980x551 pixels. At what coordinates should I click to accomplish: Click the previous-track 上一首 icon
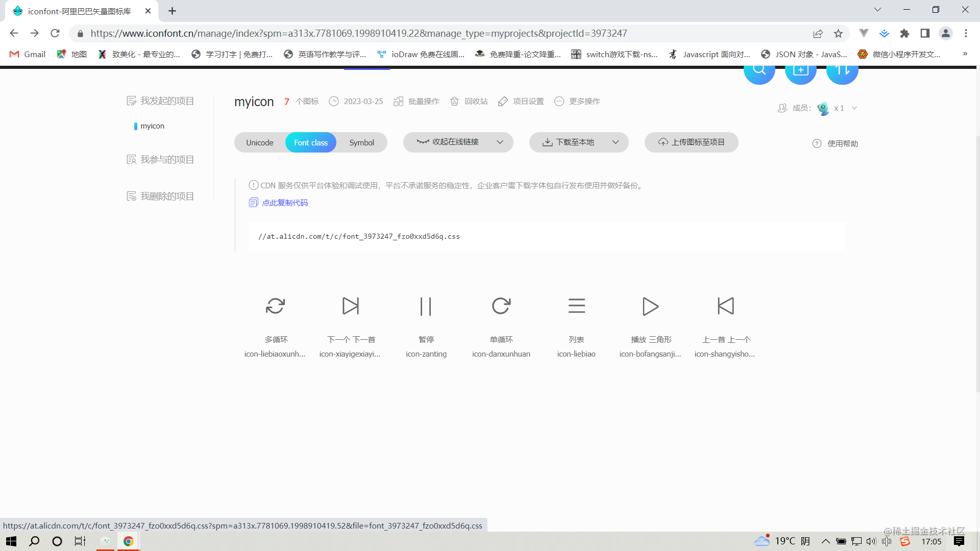[725, 306]
